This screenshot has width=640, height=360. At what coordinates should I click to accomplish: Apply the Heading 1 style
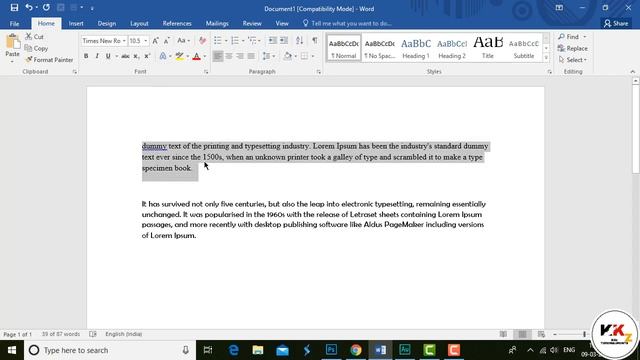416,48
